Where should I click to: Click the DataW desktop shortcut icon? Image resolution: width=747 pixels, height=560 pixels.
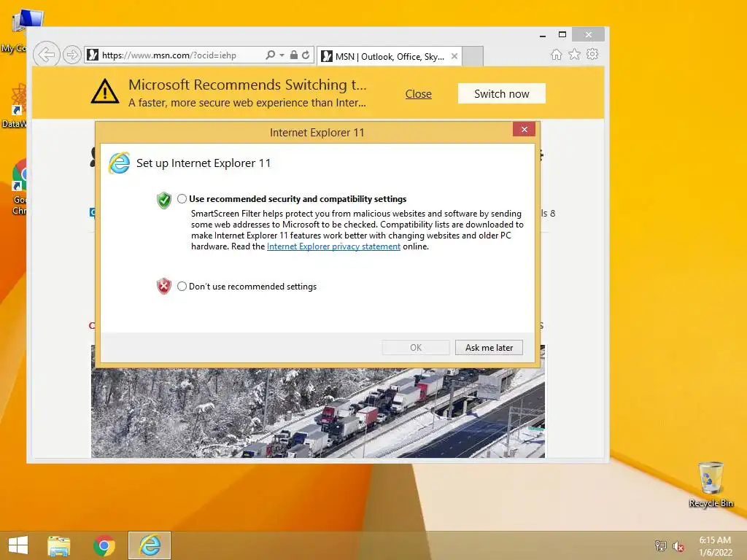(18, 106)
